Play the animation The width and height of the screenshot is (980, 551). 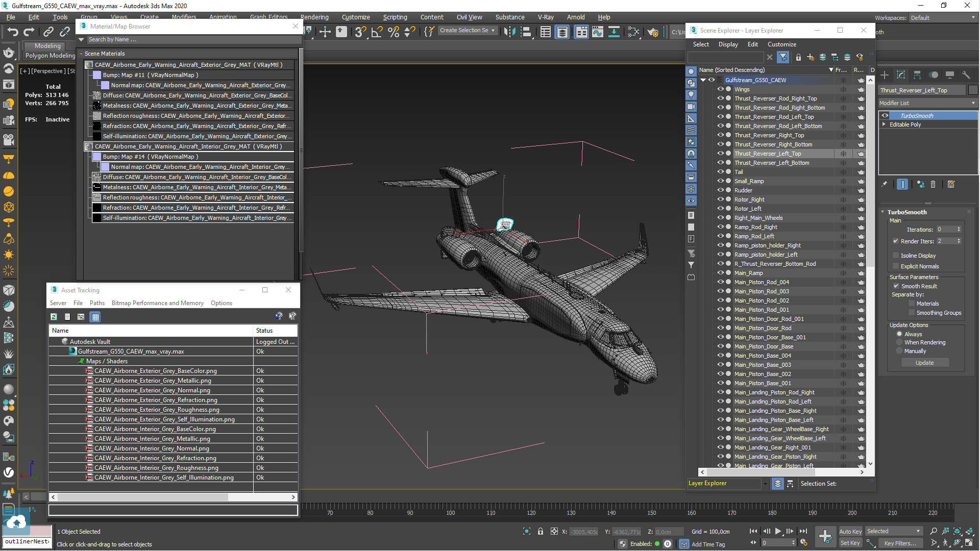[x=778, y=532]
